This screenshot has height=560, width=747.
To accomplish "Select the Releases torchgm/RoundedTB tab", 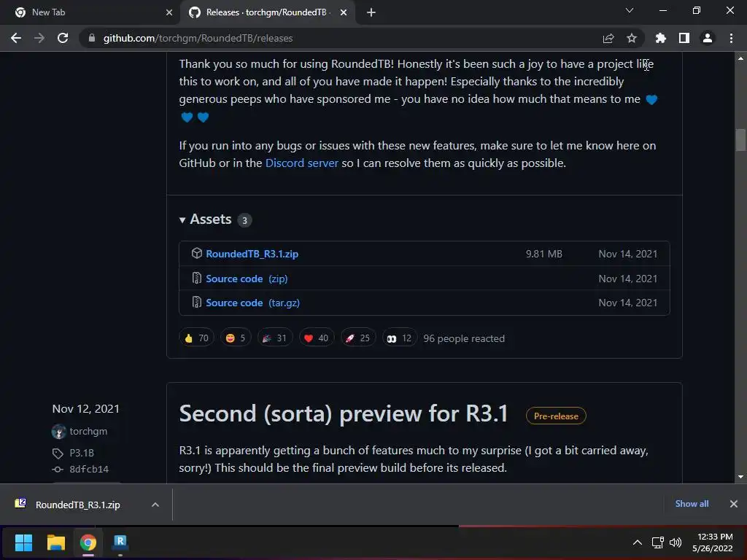I will pyautogui.click(x=267, y=12).
